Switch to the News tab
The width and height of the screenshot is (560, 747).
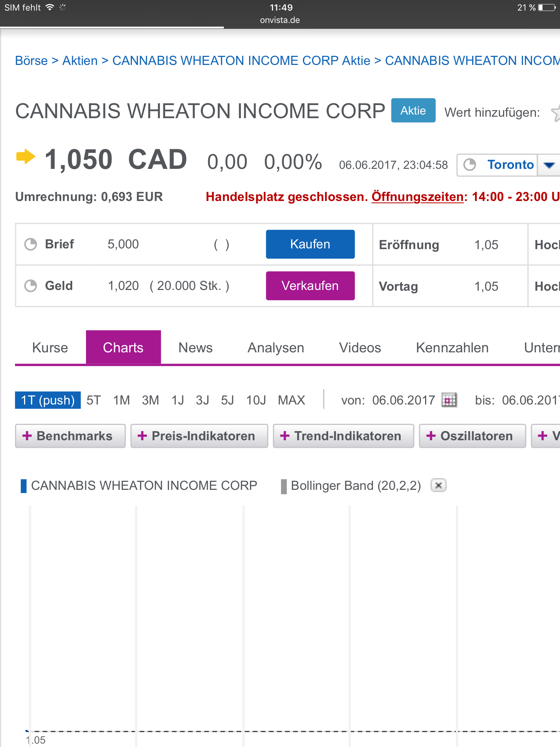point(195,348)
